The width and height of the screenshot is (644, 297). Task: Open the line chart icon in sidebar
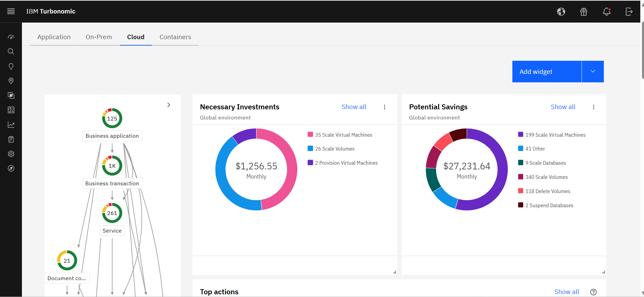(x=11, y=125)
